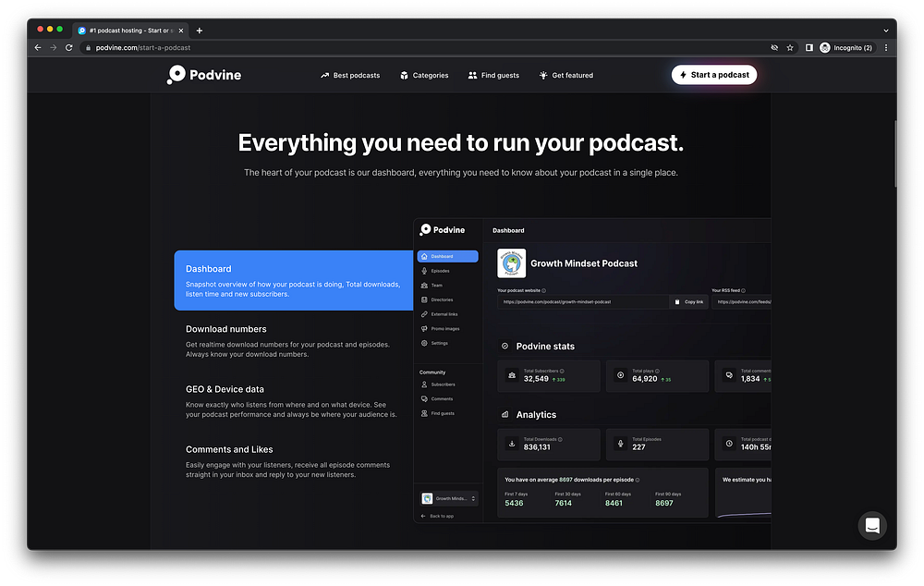
Task: Click the First 30 days value 7614
Action: click(x=563, y=504)
